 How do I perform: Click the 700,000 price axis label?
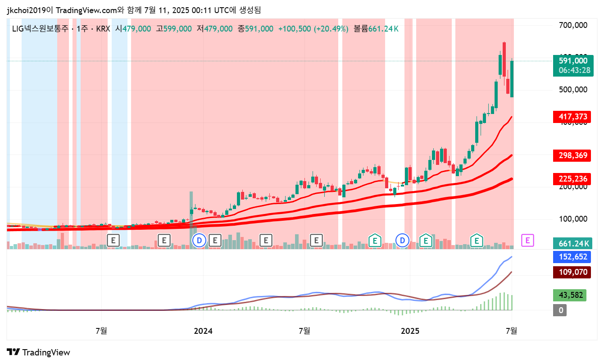point(573,25)
